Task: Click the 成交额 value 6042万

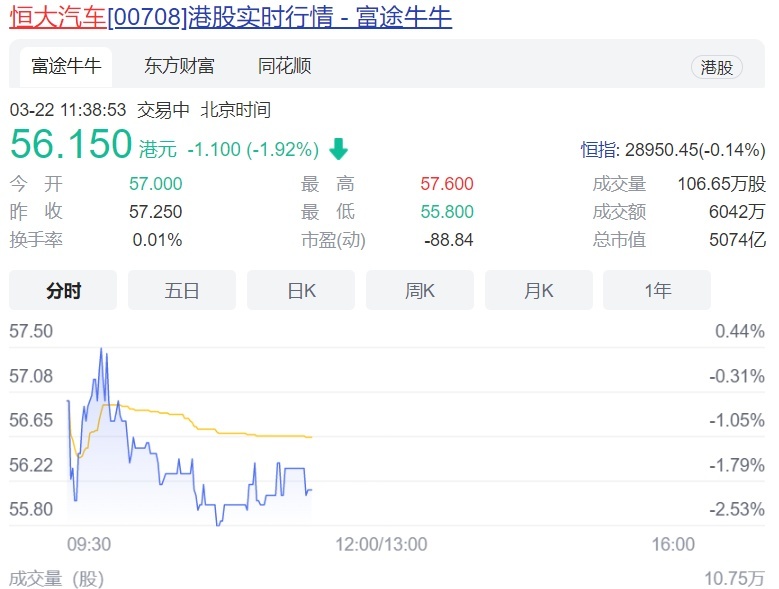Action: [x=737, y=212]
